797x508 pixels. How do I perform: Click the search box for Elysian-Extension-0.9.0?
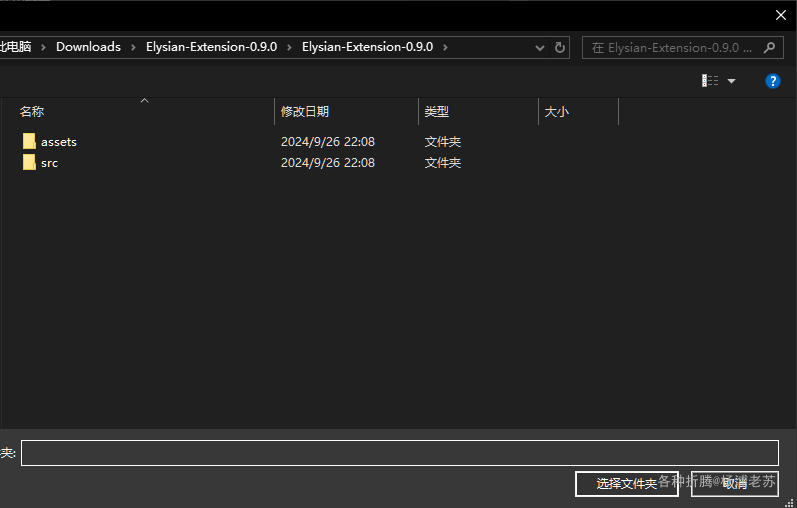tap(683, 48)
